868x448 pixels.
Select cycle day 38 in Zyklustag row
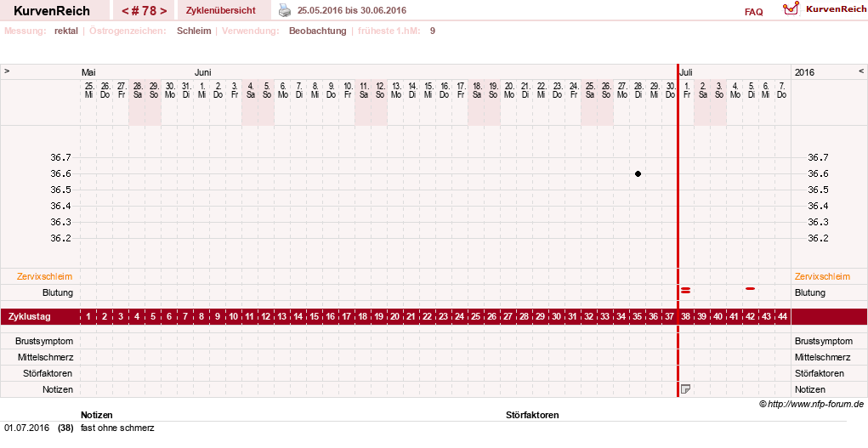685,316
